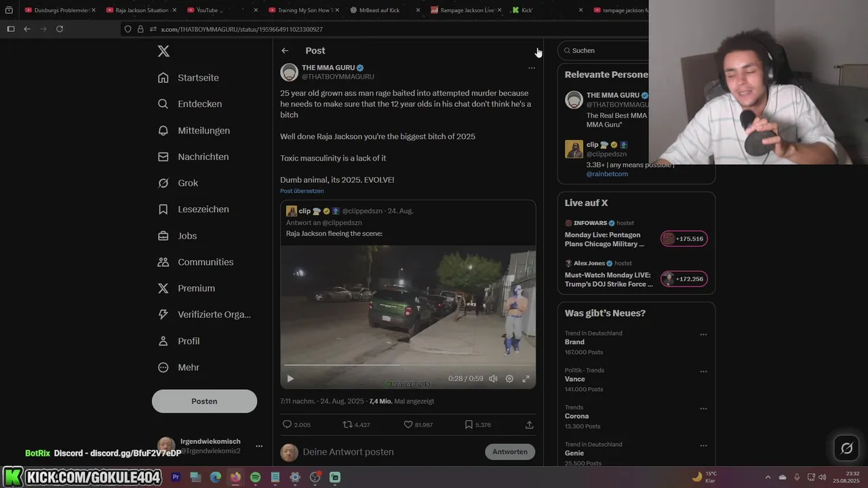The width and height of the screenshot is (868, 488).
Task: Click browser back navigation arrow
Action: (27, 29)
